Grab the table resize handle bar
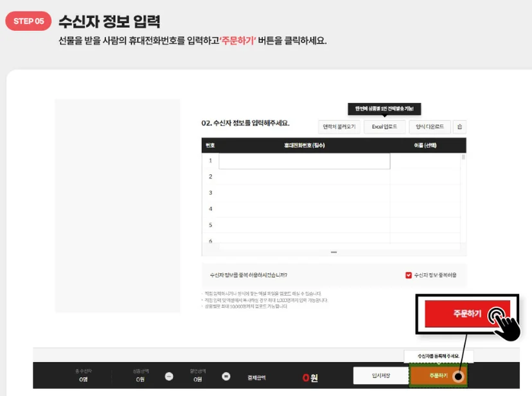The height and width of the screenshot is (396, 532). (x=334, y=252)
